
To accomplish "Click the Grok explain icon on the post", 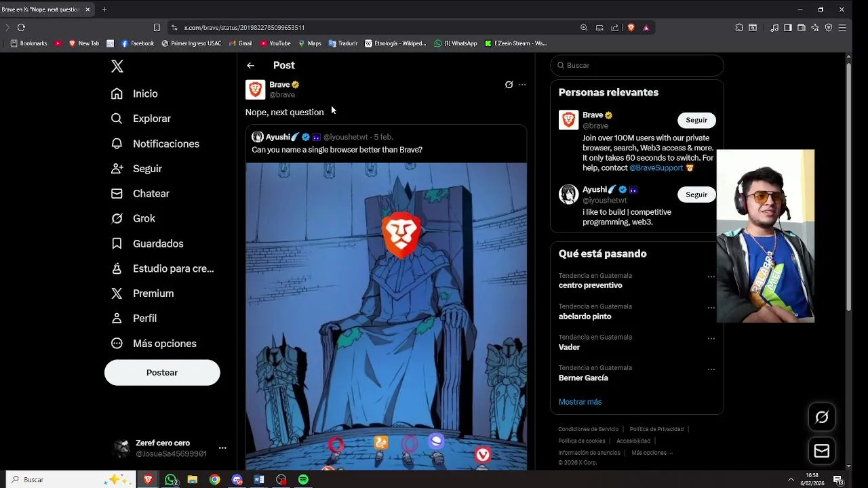I will point(509,85).
